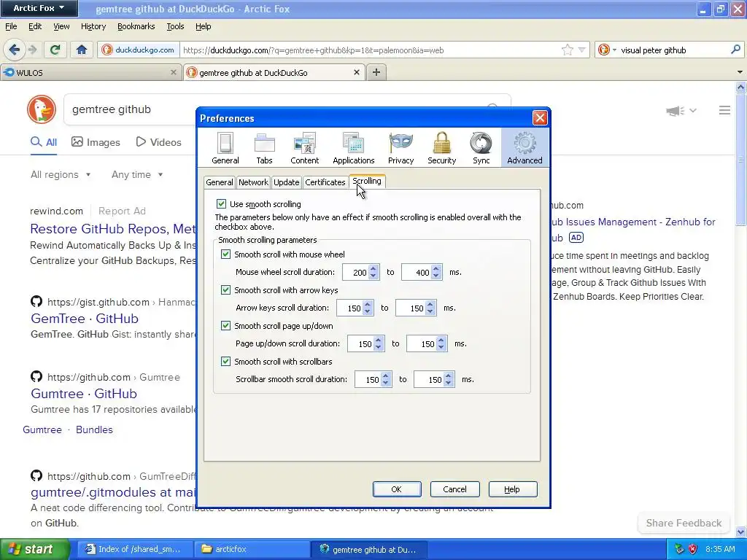Screen dimensions: 747x560
Task: Open the Content preferences pane
Action: coord(304,148)
